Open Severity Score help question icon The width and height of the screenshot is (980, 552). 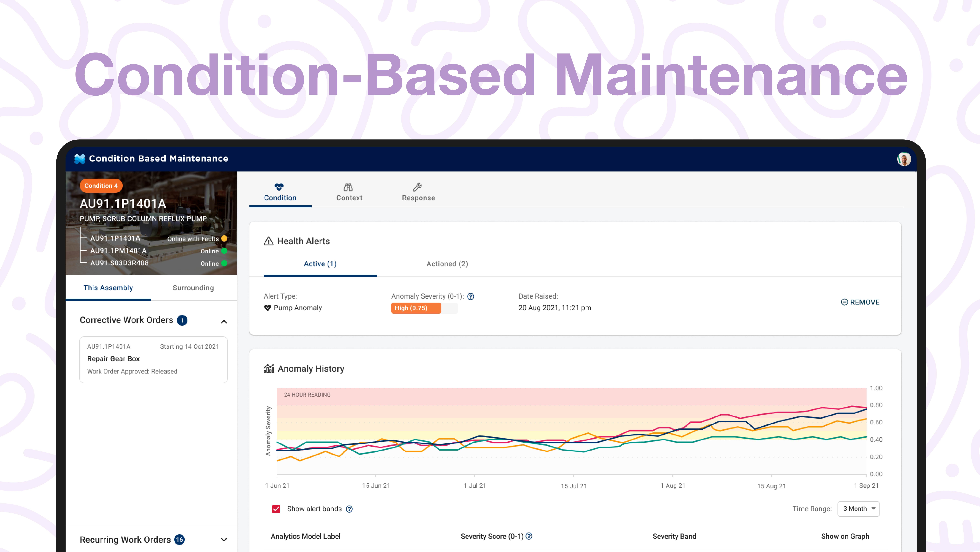529,536
